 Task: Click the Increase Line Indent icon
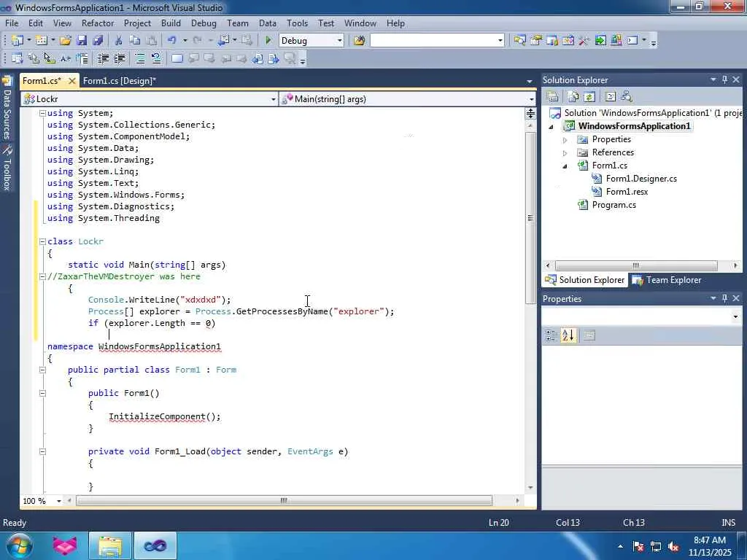(119, 58)
